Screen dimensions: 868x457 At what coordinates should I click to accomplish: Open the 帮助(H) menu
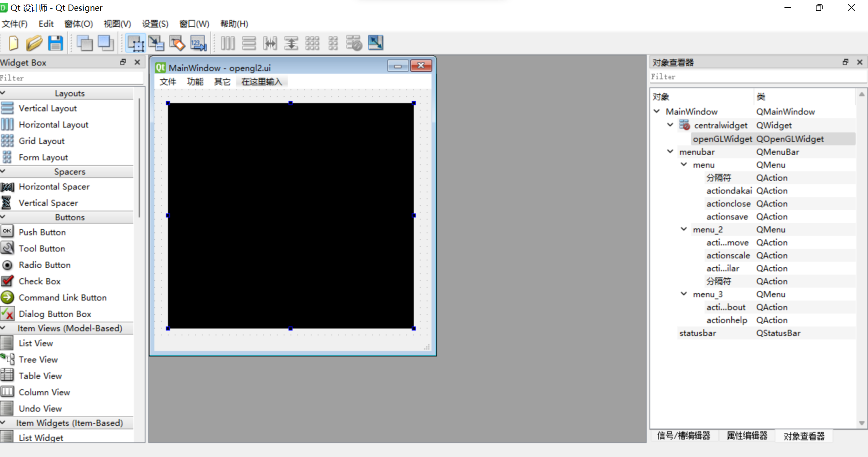(x=234, y=24)
